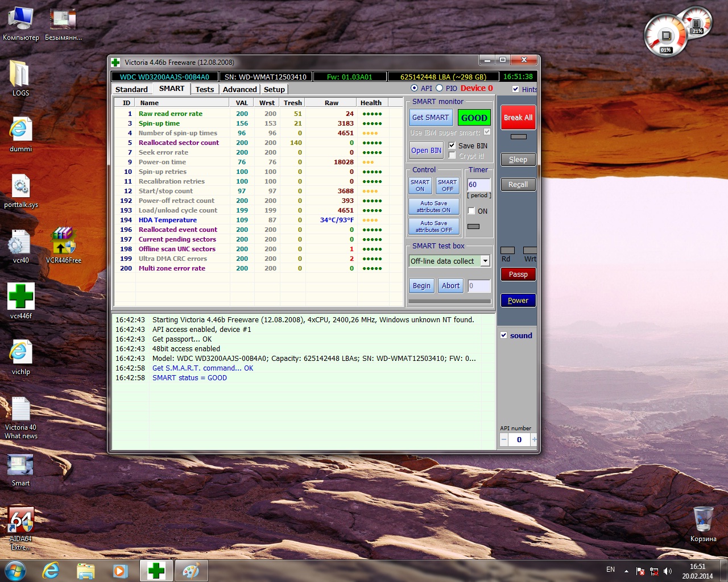Viewport: 728px width, 582px height.
Task: Click the red Break All button
Action: tap(518, 118)
